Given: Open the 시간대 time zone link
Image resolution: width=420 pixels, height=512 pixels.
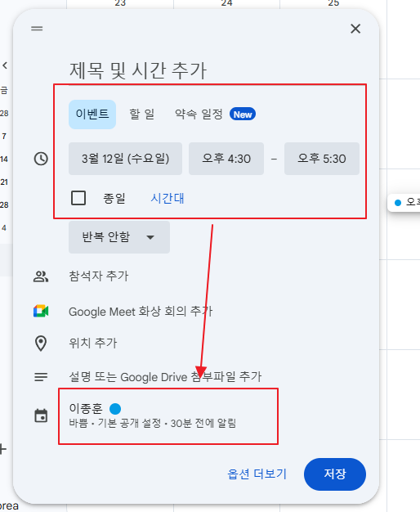Looking at the screenshot, I should click(x=167, y=198).
